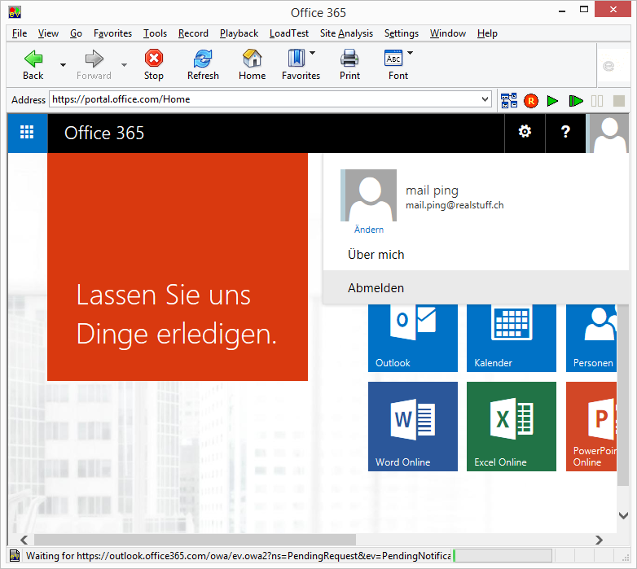Launch Word Online tile

[413, 426]
